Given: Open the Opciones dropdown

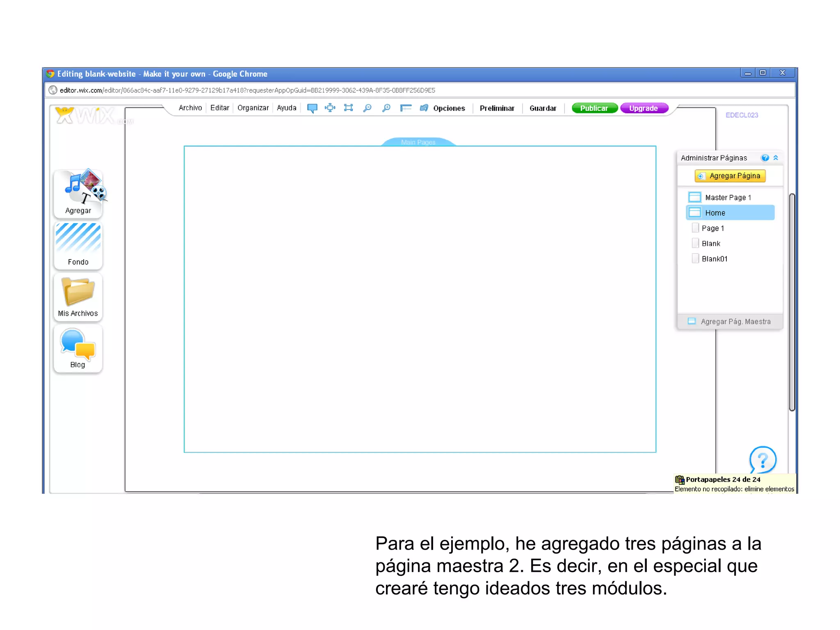Looking at the screenshot, I should (x=449, y=108).
